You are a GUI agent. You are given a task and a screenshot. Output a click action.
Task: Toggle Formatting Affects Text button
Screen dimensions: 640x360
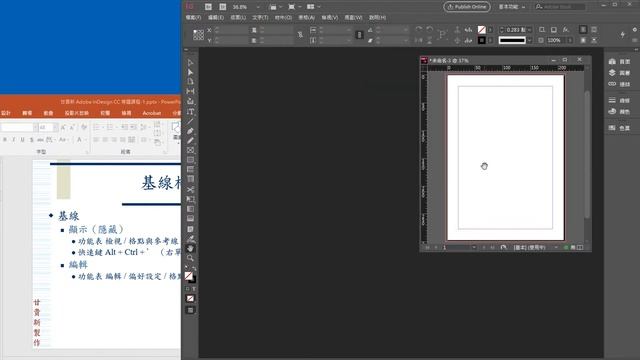pyautogui.click(x=194, y=289)
